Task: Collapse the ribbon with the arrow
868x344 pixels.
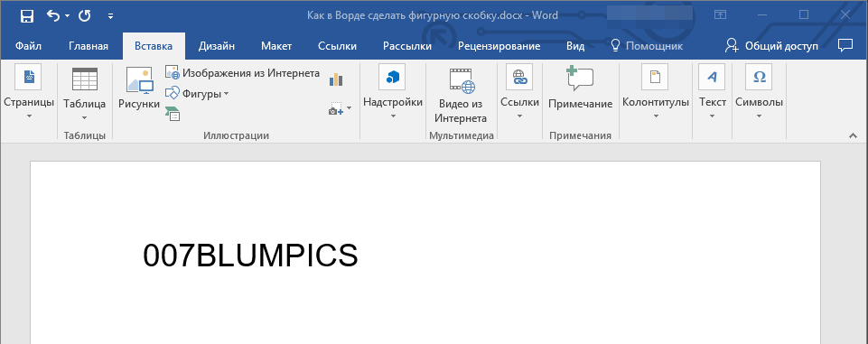Action: [x=852, y=136]
